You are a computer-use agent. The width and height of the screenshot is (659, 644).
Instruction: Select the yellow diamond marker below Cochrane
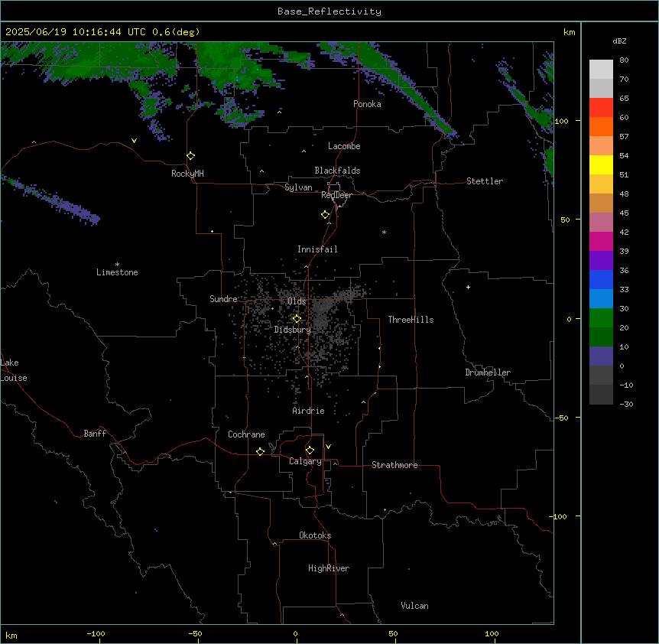click(260, 451)
